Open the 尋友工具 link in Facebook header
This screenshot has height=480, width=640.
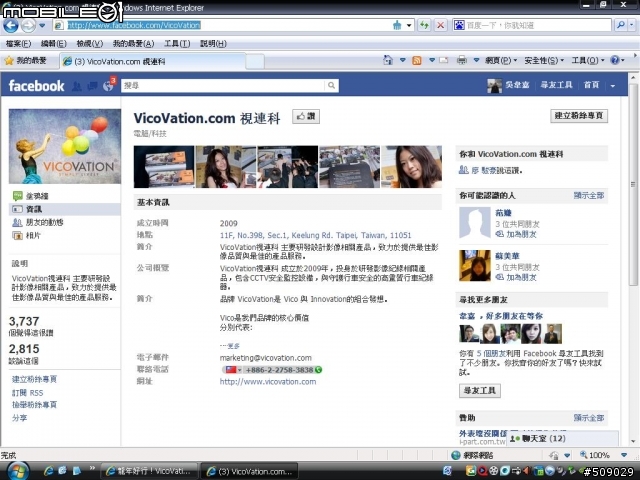tap(556, 85)
